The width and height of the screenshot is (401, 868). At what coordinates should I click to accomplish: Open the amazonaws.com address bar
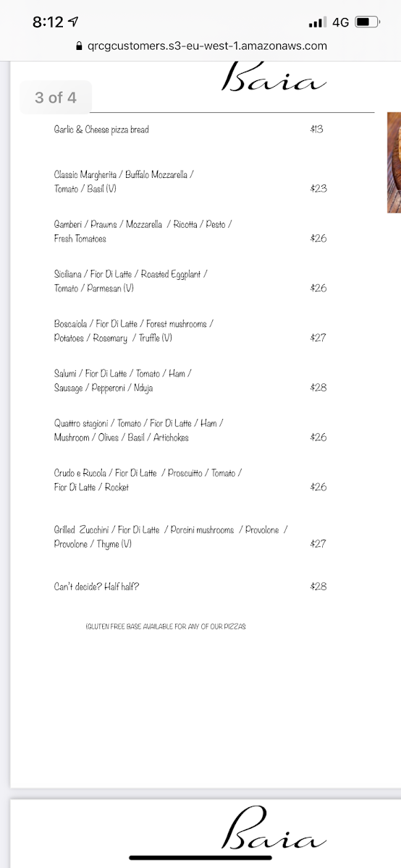click(x=200, y=46)
